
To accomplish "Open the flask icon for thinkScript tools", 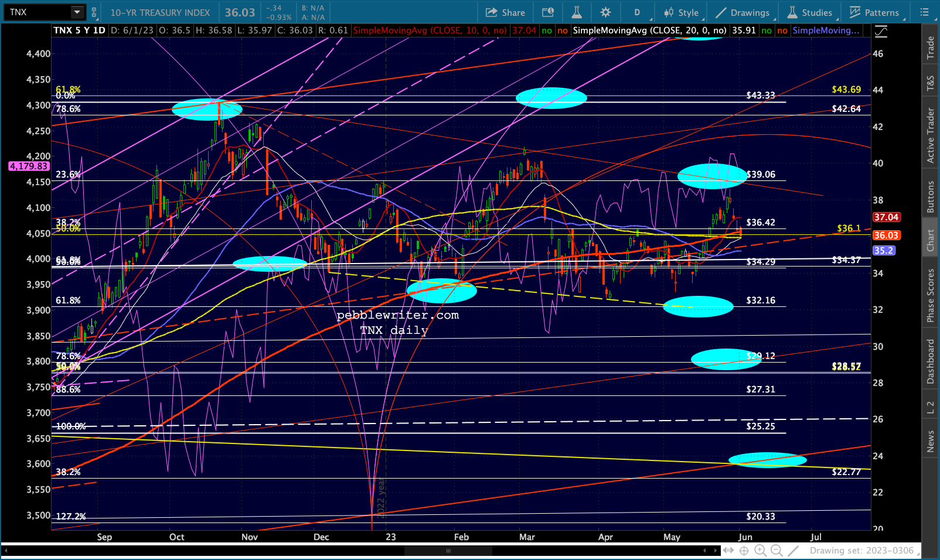I will coord(577,12).
